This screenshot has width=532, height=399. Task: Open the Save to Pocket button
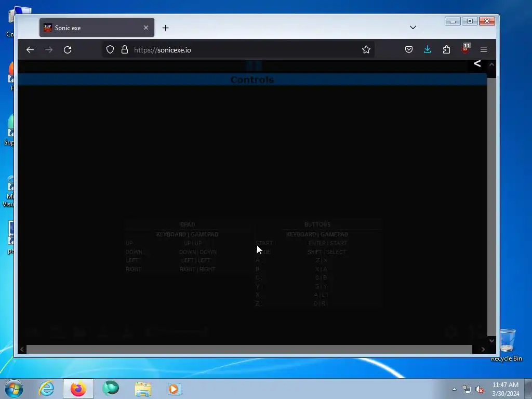[x=409, y=49]
